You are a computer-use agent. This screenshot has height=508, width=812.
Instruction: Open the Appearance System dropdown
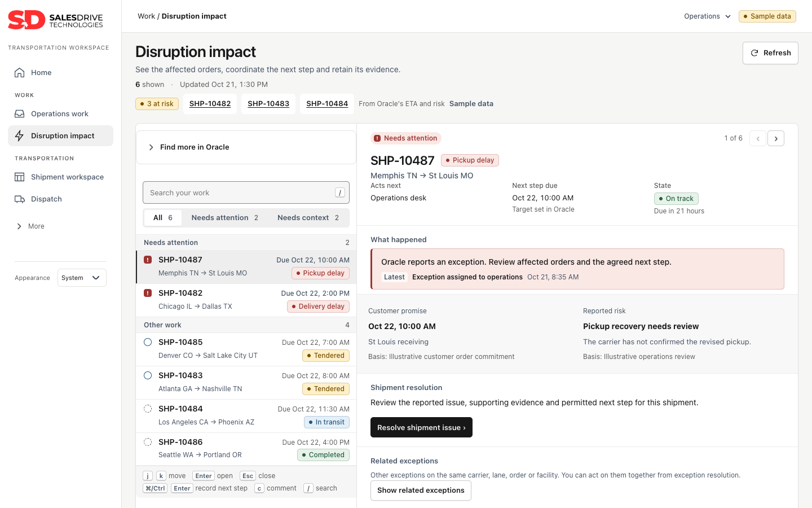pyautogui.click(x=82, y=278)
